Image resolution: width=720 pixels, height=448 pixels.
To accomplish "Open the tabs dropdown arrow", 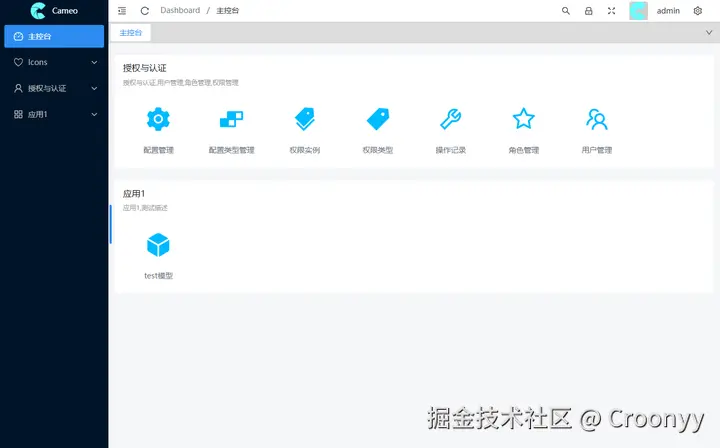I will point(709,33).
